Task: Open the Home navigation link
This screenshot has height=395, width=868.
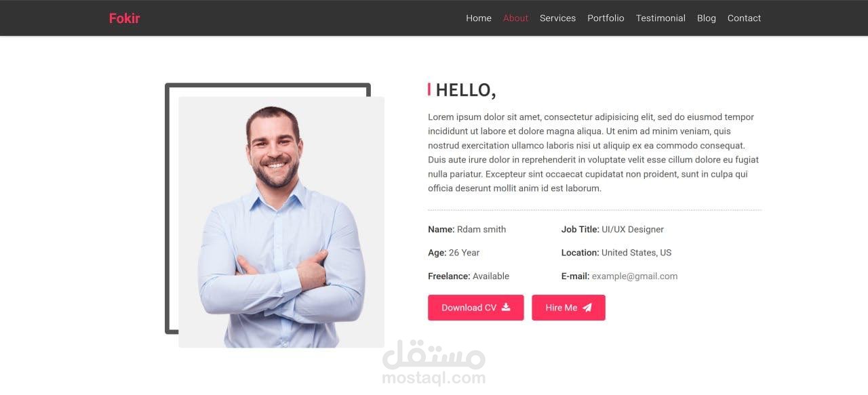Action: click(479, 18)
